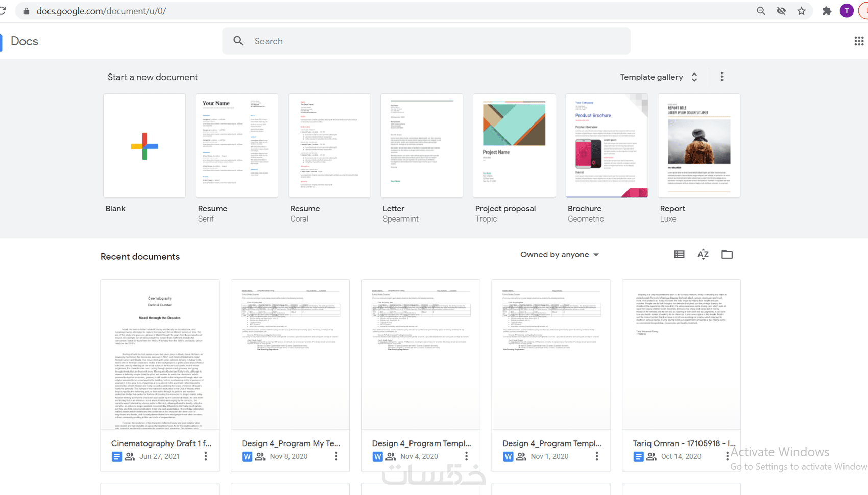Click the Docs home title
This screenshot has height=495, width=868.
coord(24,41)
